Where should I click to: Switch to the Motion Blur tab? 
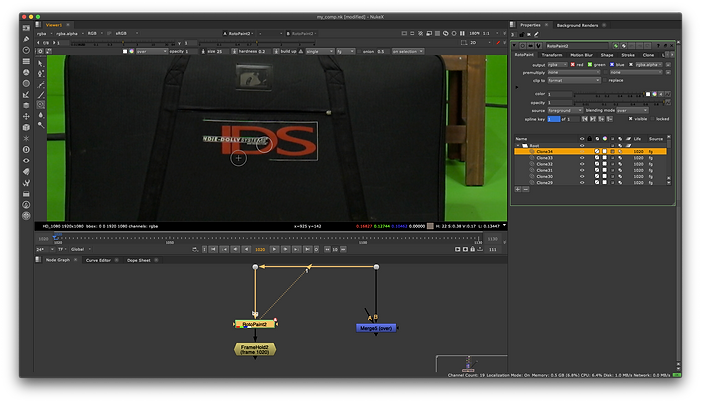[x=581, y=55]
